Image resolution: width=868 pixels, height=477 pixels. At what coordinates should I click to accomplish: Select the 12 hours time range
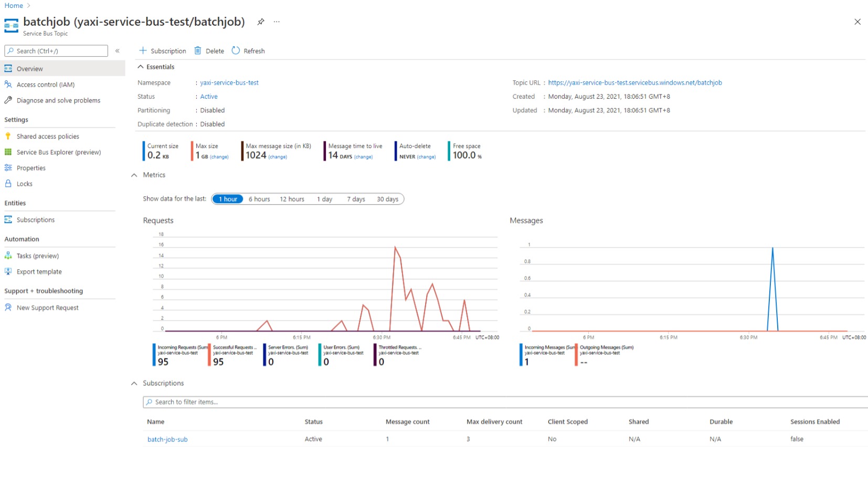[x=292, y=199]
